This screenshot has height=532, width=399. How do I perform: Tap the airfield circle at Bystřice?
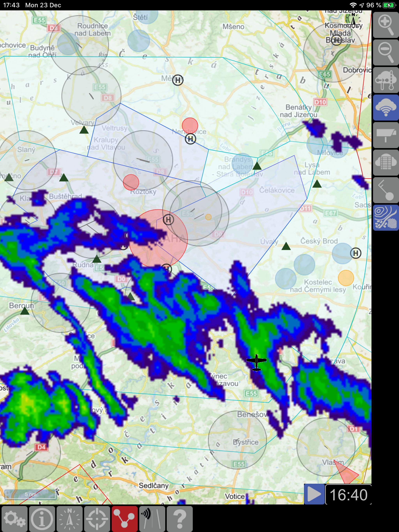pos(237,440)
